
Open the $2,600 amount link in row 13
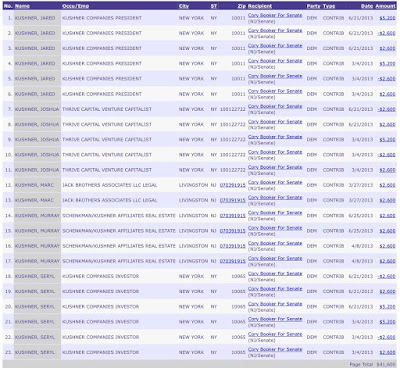point(387,200)
